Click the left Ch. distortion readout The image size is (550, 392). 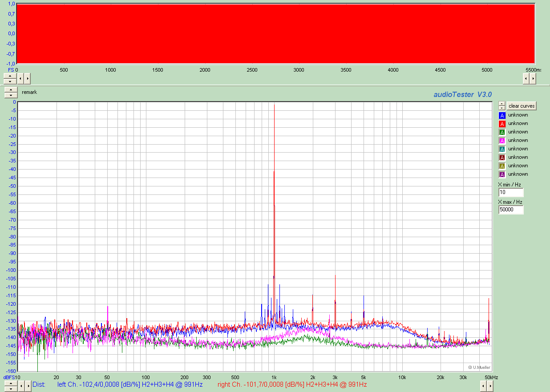click(x=130, y=384)
